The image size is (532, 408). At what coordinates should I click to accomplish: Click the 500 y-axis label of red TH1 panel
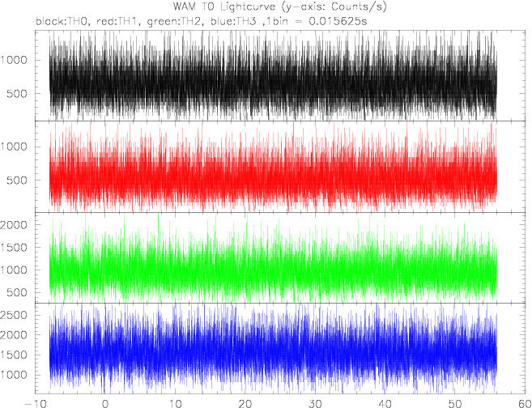click(x=17, y=180)
